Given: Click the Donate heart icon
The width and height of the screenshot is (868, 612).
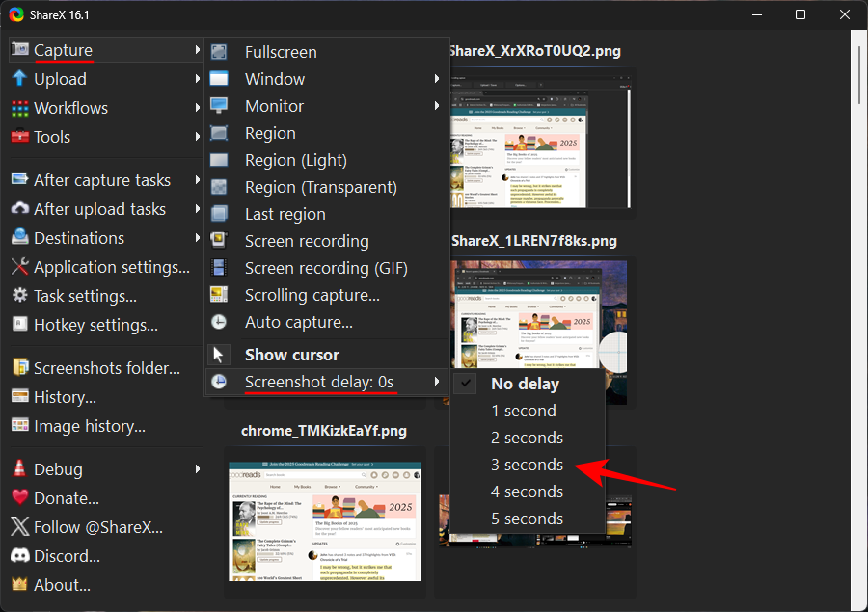Looking at the screenshot, I should (x=19, y=498).
